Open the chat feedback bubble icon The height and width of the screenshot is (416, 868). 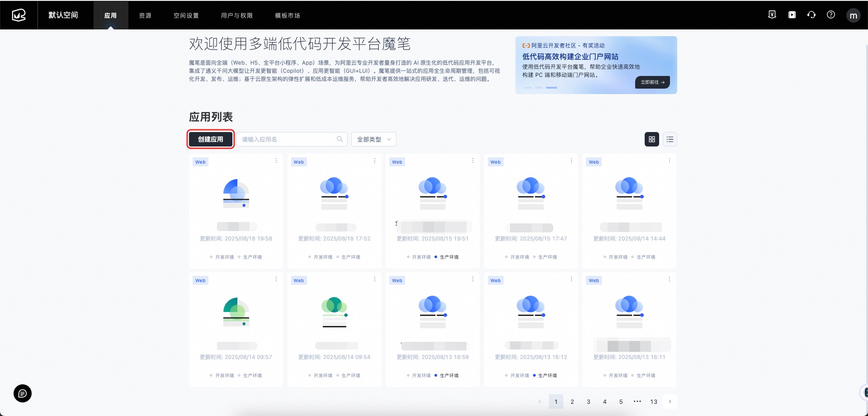[x=23, y=393]
